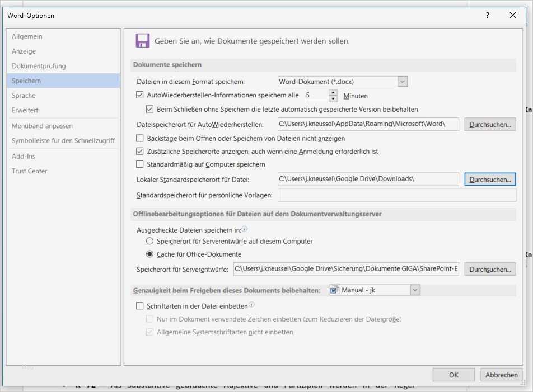The height and width of the screenshot is (392, 533).
Task: Click the Speicherort für Serverentwürfe path field
Action: (x=346, y=269)
